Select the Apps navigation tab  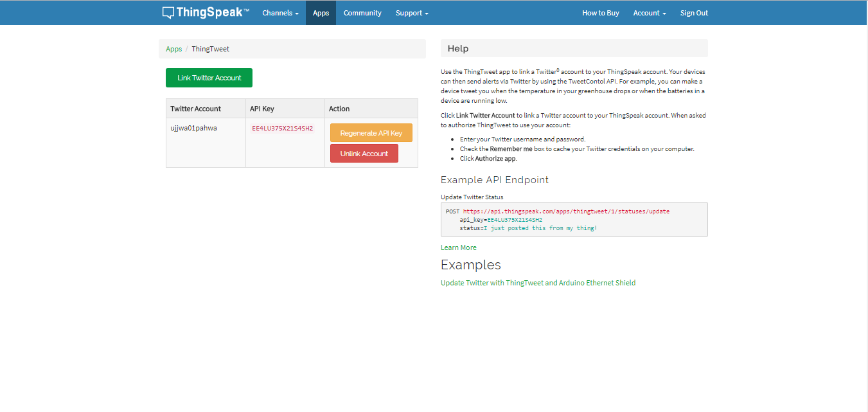tap(321, 13)
